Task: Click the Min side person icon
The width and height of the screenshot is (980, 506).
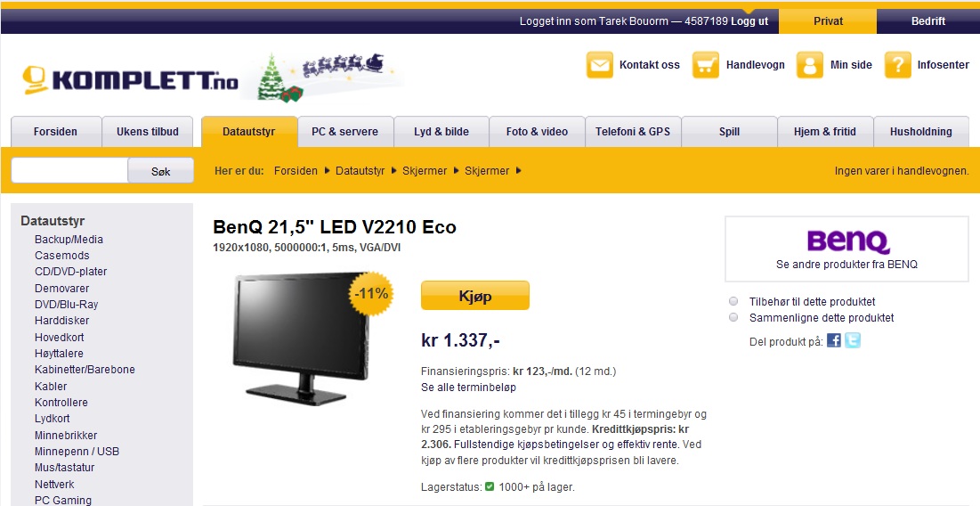Action: (810, 65)
